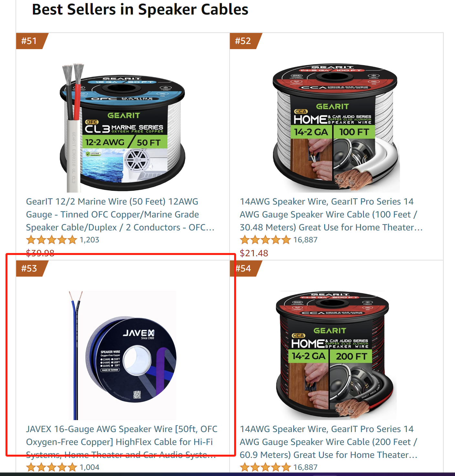Open the GearIT 12/2 Marine Wire title link
Image resolution: width=455 pixels, height=476 pixels.
120,215
